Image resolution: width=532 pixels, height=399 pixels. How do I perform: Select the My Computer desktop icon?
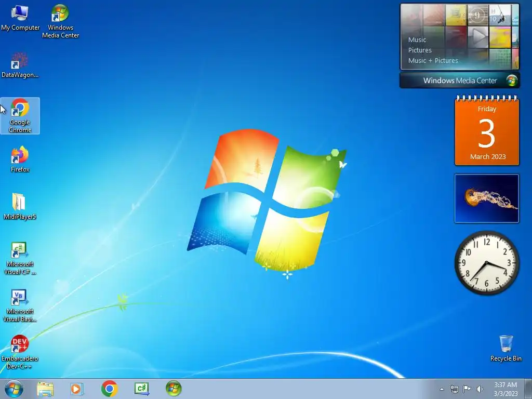(20, 18)
